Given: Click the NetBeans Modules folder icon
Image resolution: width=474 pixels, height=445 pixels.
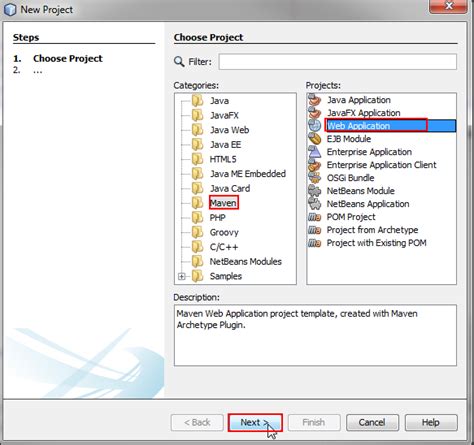Looking at the screenshot, I should click(x=198, y=262).
